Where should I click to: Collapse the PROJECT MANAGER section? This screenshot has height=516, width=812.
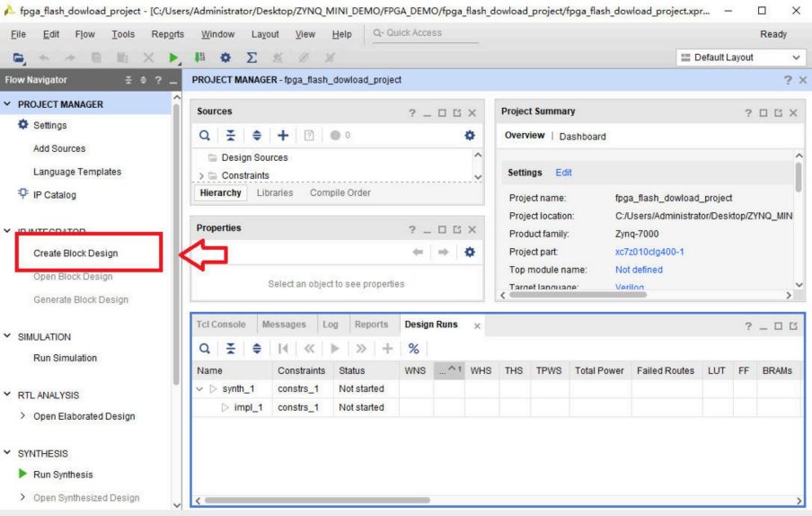[8, 104]
